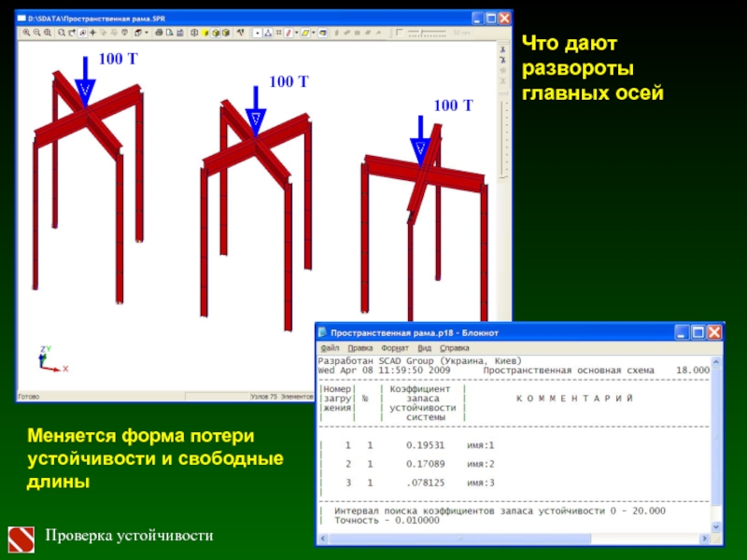Screen dimensions: 747x560
Task: Toggle the highlighted red circular rotation icon
Action: [x=82, y=33]
